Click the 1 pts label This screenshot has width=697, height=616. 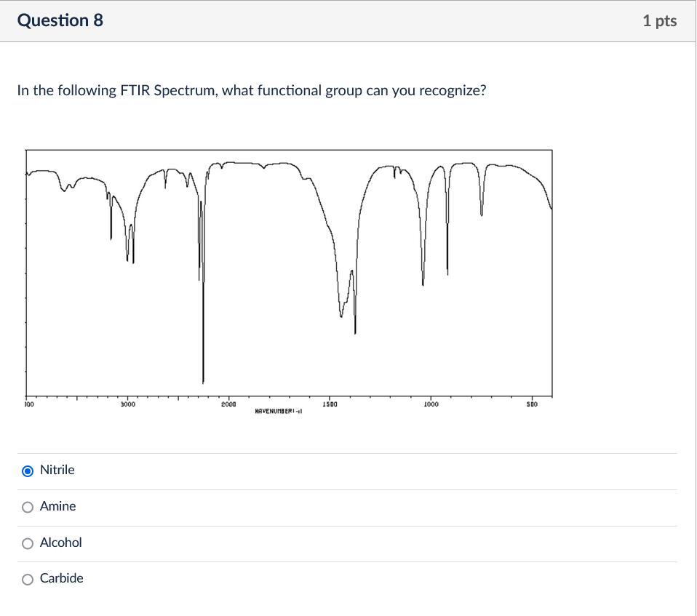(661, 20)
